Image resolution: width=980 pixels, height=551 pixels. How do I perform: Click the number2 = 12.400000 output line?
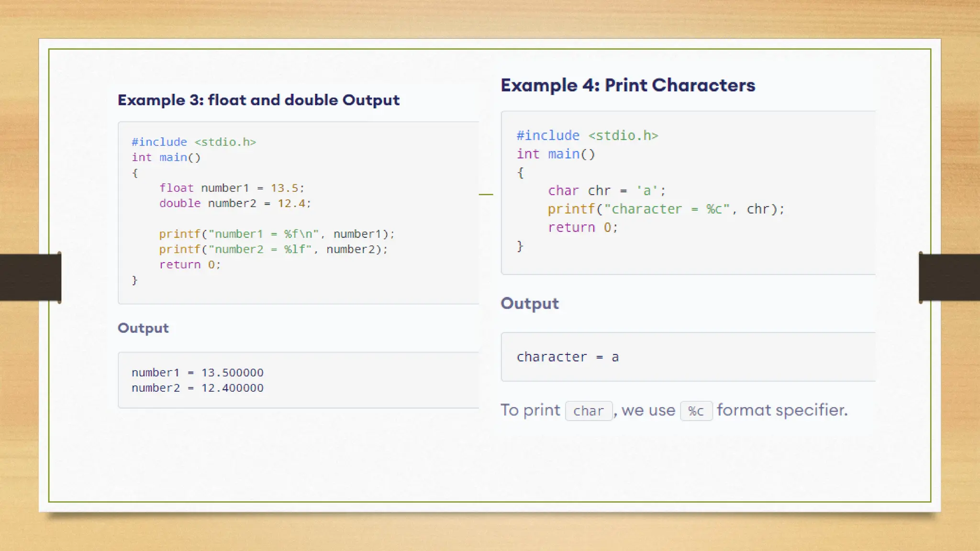197,388
